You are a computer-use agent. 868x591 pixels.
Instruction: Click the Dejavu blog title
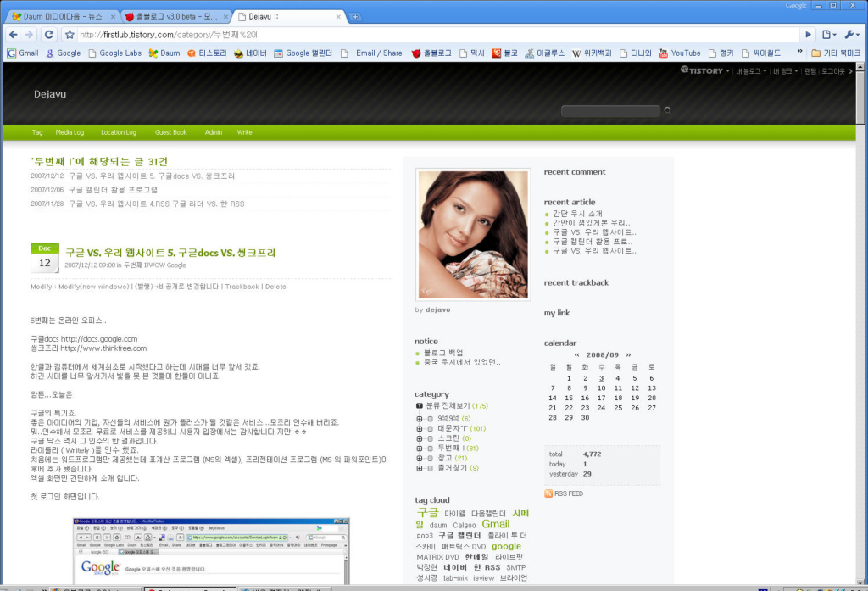pyautogui.click(x=50, y=94)
